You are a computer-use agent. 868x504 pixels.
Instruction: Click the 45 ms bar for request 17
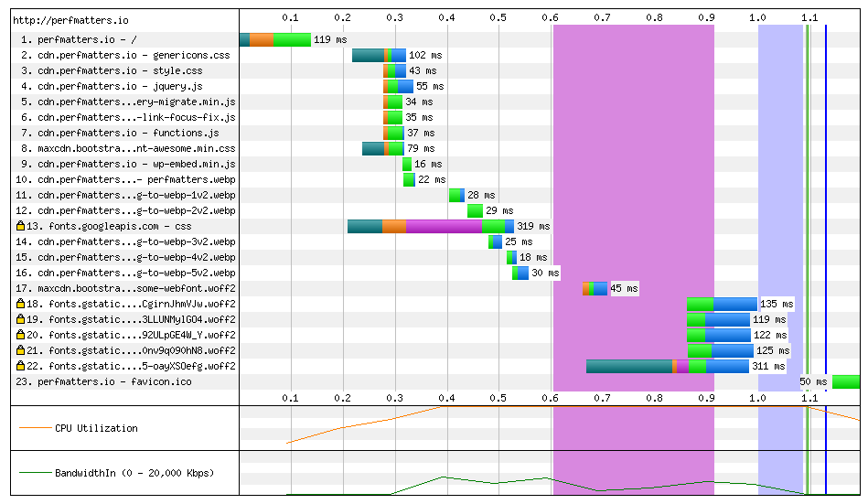point(595,288)
